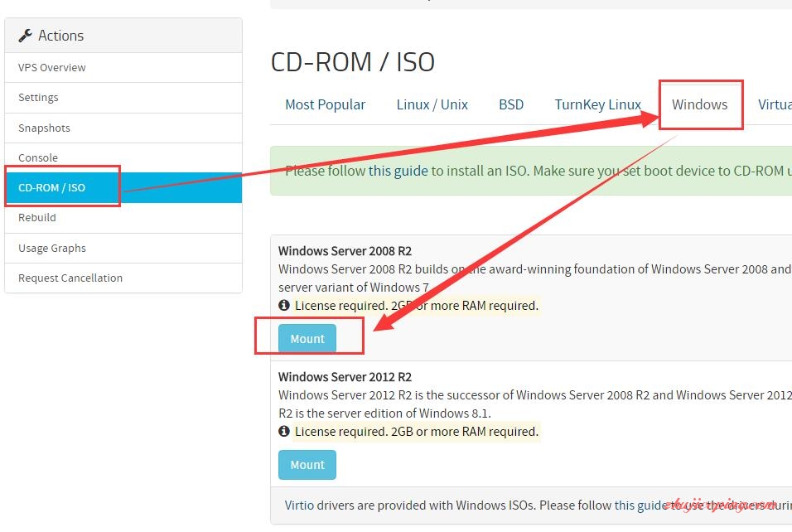The width and height of the screenshot is (792, 532).
Task: Click license notice under Server 2008 R2
Action: (x=417, y=306)
